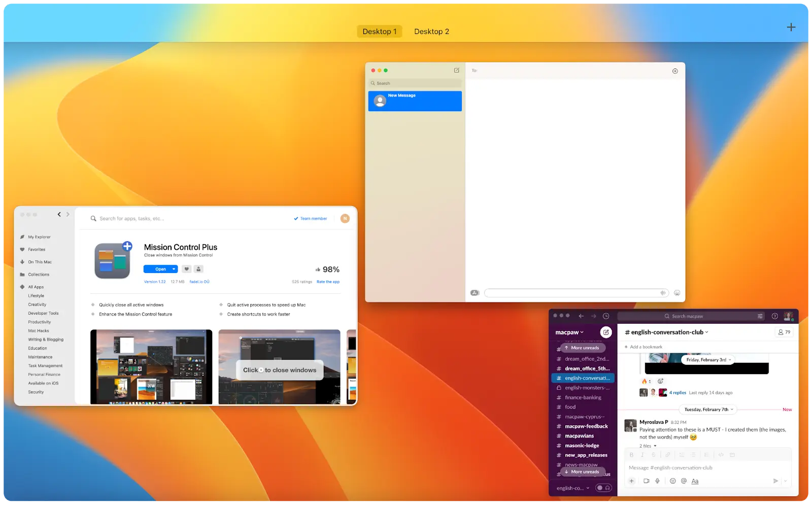Viewport: 812px width, 505px height.
Task: Add a new desktop with plus button
Action: (791, 27)
